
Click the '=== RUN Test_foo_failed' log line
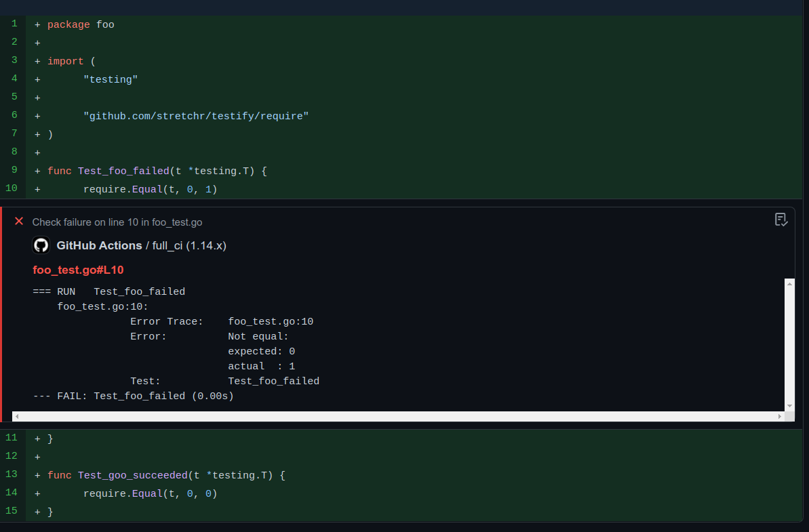[109, 292]
